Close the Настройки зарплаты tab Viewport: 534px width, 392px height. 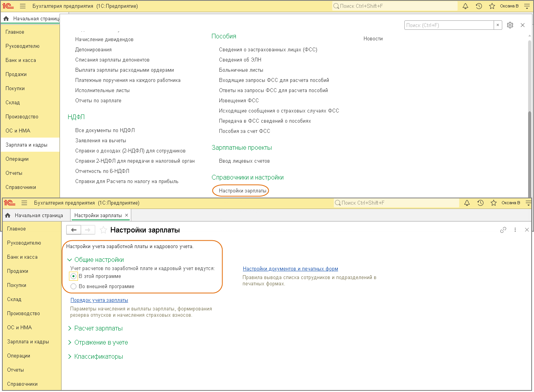pyautogui.click(x=127, y=215)
